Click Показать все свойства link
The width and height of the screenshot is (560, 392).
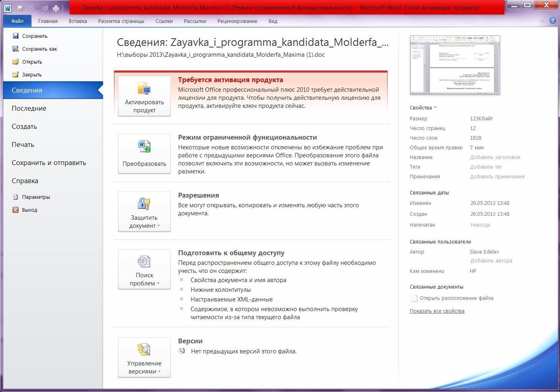[437, 311]
